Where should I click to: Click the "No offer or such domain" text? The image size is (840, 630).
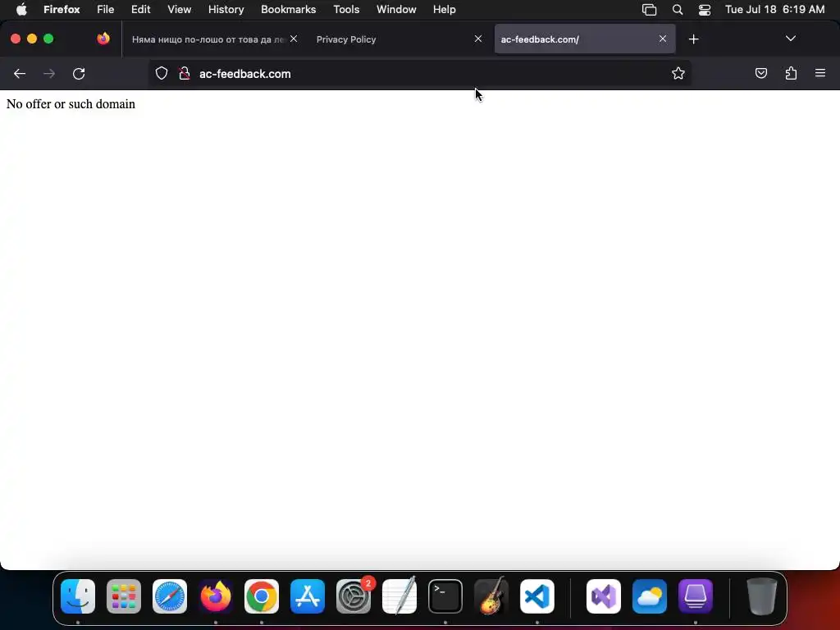71,104
